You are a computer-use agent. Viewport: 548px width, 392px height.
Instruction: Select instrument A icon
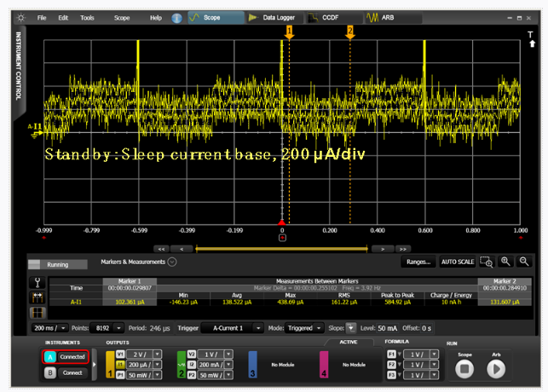point(50,357)
